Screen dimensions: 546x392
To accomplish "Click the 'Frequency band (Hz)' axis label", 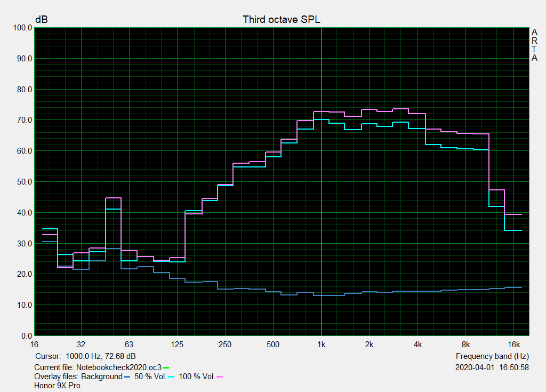I will [x=492, y=356].
